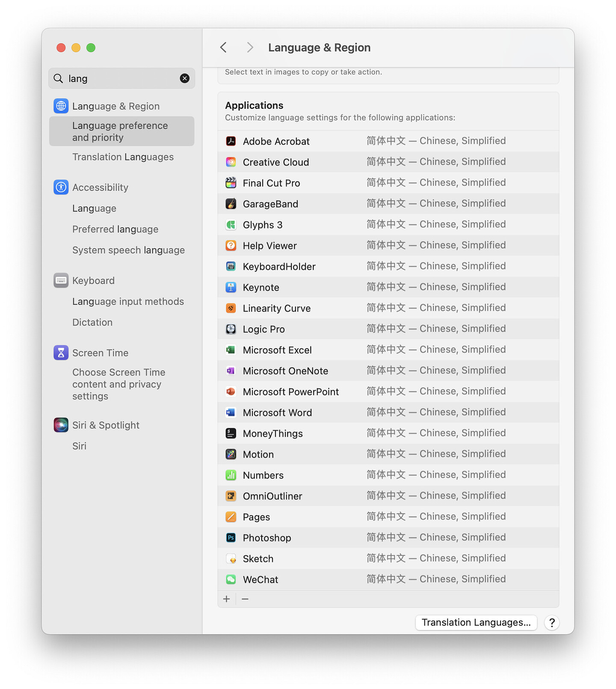Open language dropdown for Numbers

436,475
